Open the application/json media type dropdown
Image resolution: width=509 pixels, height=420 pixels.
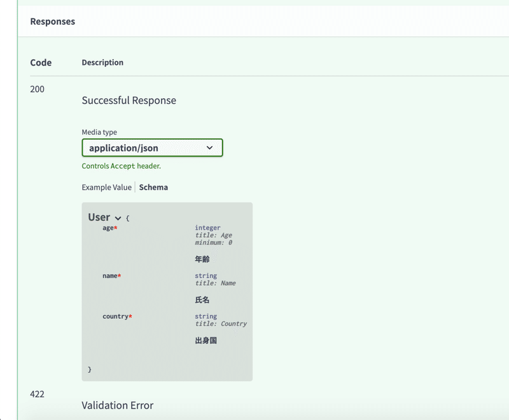[x=152, y=148]
